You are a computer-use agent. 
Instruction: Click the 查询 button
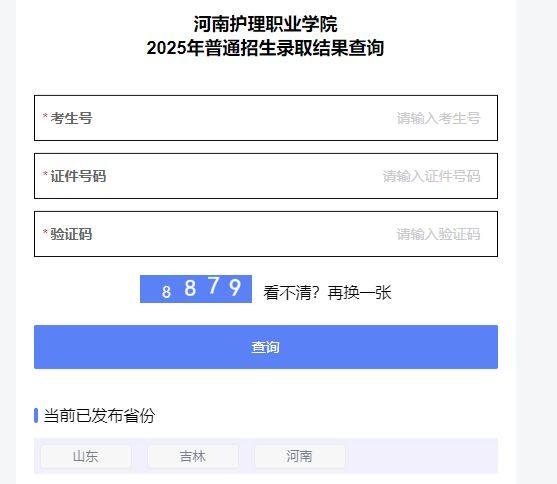[266, 347]
